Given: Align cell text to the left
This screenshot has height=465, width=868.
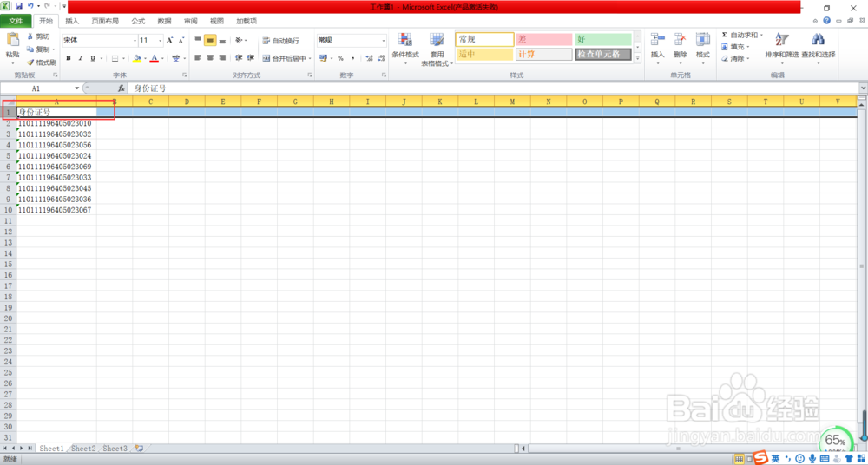Looking at the screenshot, I should coord(198,57).
